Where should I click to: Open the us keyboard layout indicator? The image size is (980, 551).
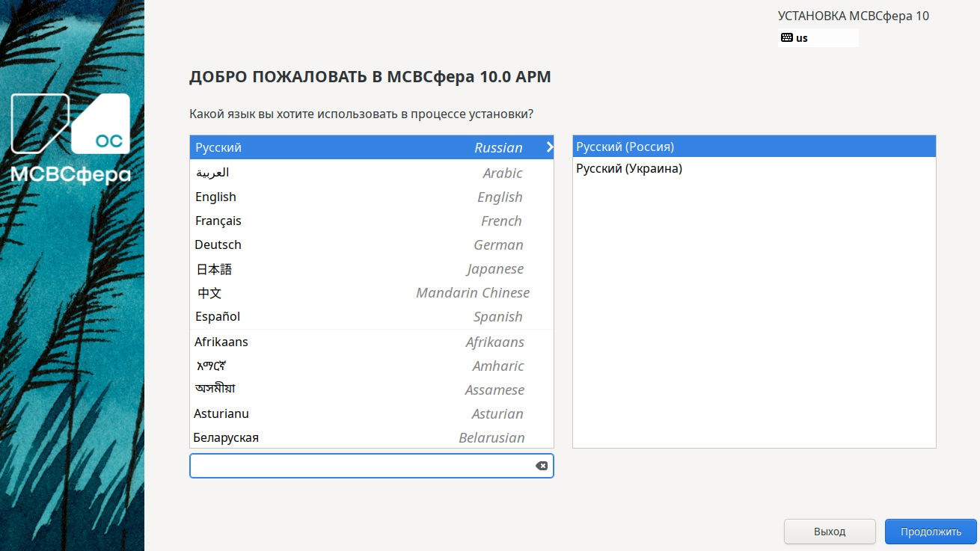tap(817, 38)
